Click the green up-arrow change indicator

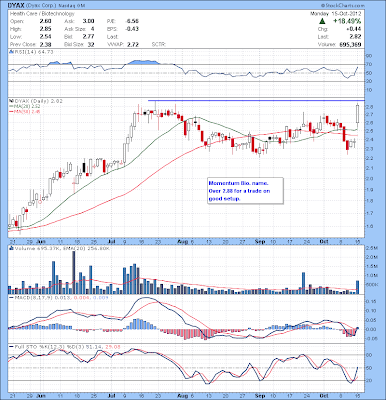point(322,21)
